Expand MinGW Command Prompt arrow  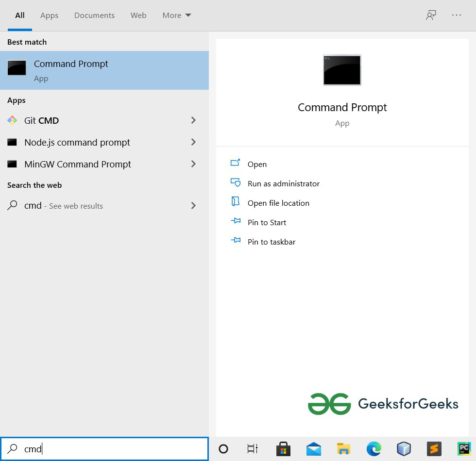(193, 164)
